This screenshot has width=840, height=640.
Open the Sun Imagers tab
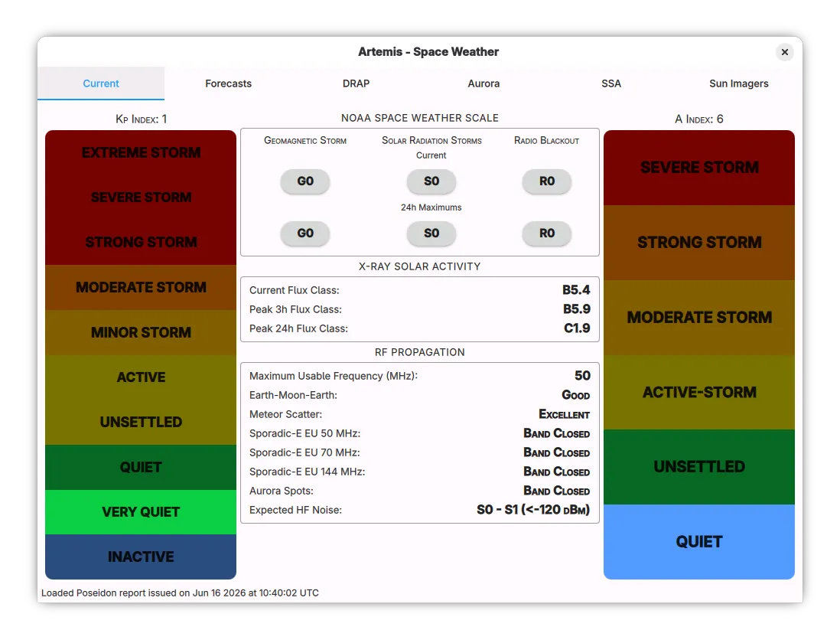click(x=738, y=83)
